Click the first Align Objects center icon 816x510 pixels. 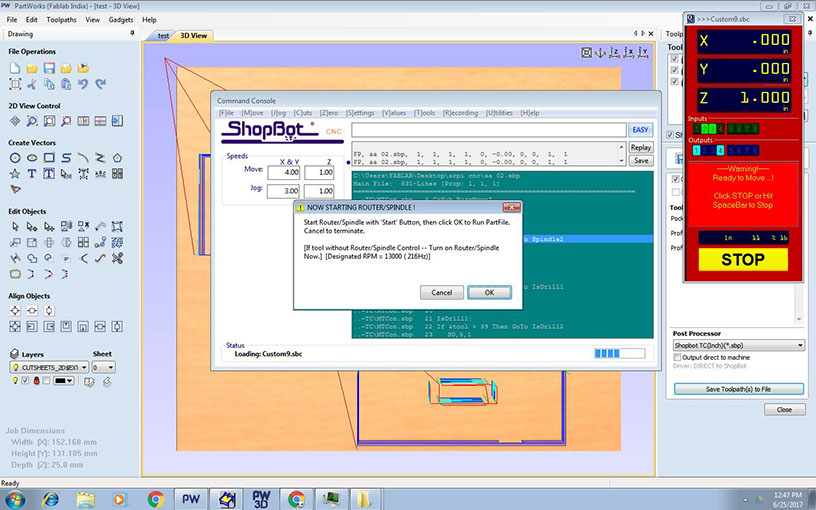tap(15, 311)
